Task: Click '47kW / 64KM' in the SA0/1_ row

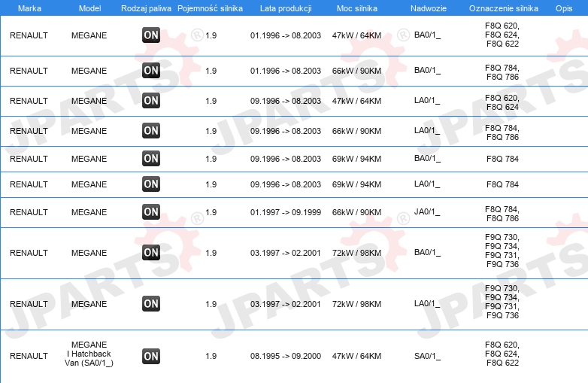Action: click(356, 356)
